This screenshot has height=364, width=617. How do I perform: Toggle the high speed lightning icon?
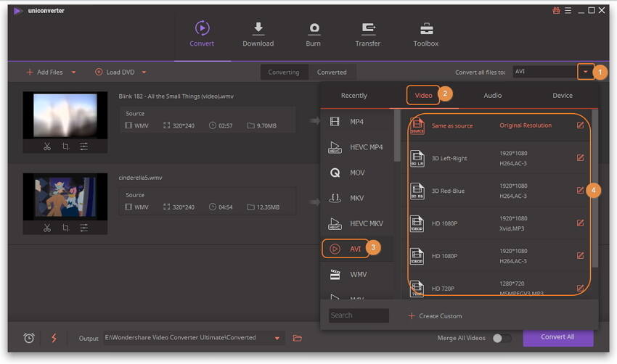pos(54,338)
